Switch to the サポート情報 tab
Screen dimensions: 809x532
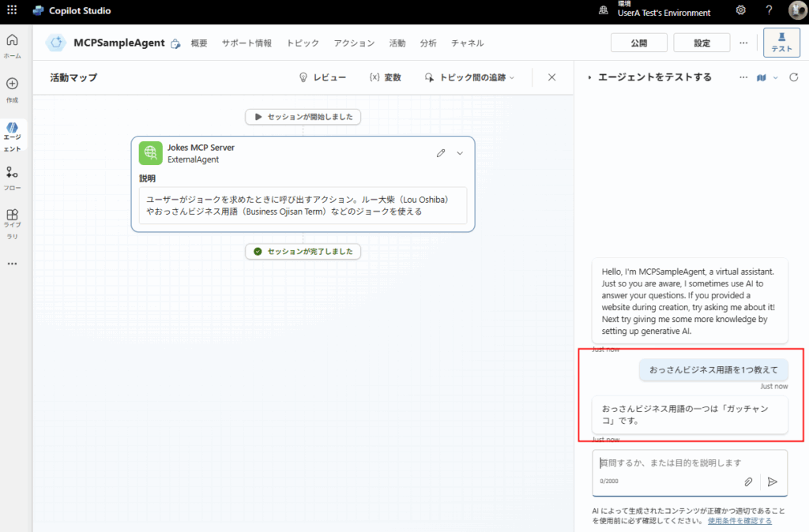click(246, 43)
